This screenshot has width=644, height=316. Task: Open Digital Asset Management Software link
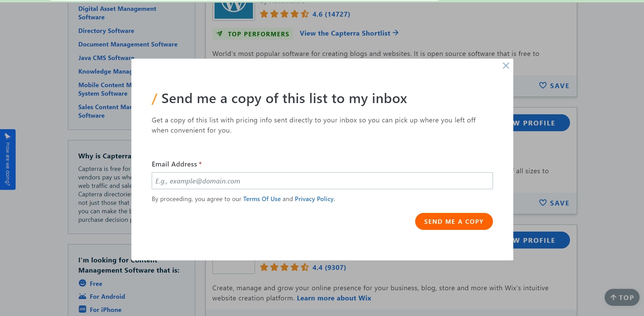[117, 13]
